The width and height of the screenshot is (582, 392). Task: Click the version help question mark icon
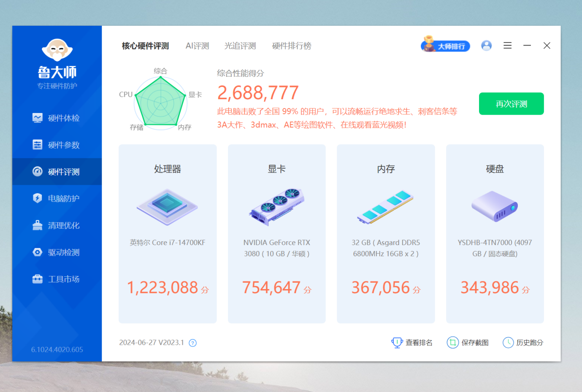[x=193, y=343]
